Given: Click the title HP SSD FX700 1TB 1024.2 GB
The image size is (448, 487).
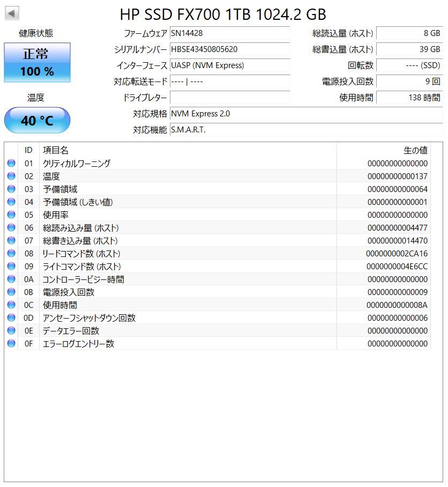Looking at the screenshot, I should click(x=223, y=14).
